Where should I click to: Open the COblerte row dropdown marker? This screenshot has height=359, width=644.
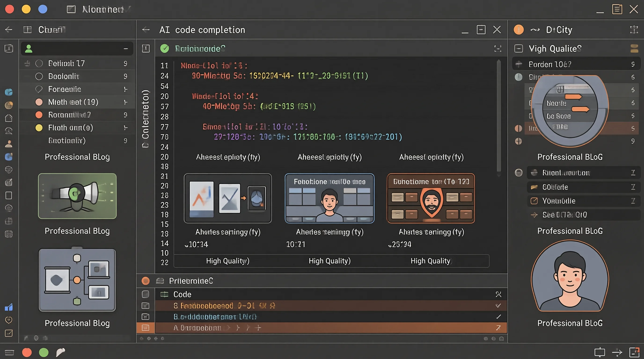click(633, 187)
